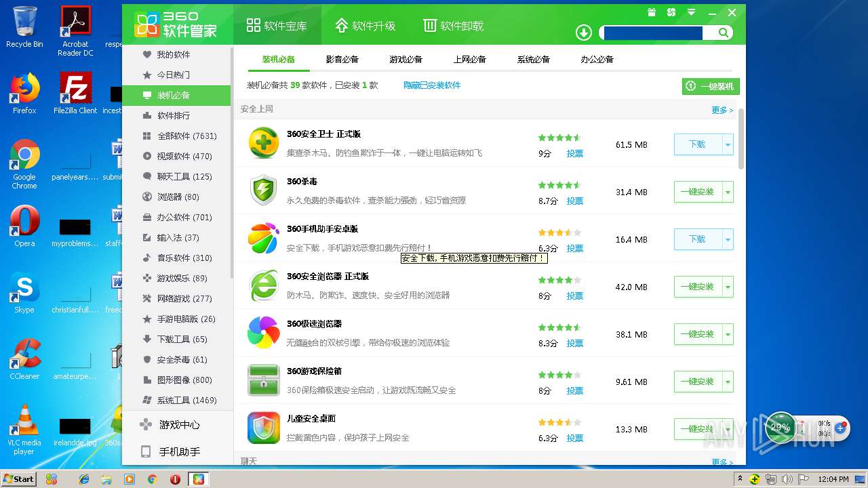Click 下载 for 360安全卫士 正式版

click(x=698, y=144)
